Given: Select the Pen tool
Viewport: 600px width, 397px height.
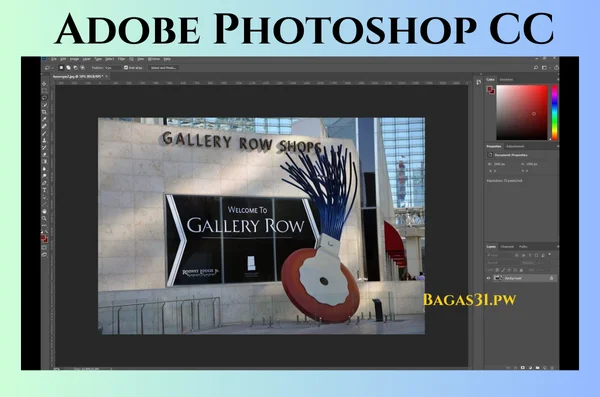Looking at the screenshot, I should coord(44,183).
